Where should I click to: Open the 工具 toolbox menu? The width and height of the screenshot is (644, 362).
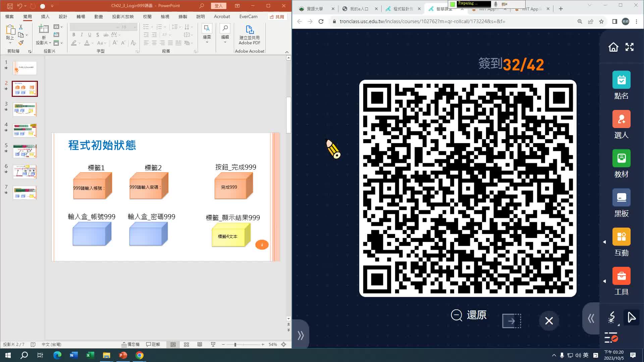(x=621, y=281)
